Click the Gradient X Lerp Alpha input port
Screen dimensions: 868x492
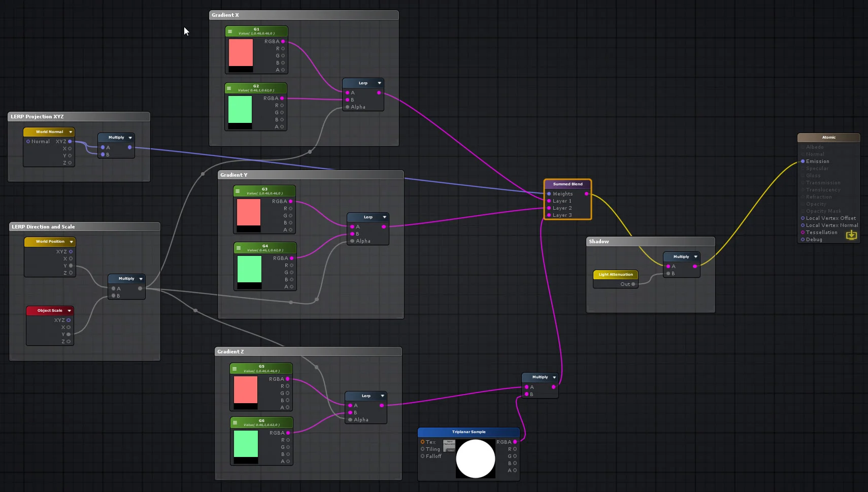(347, 107)
